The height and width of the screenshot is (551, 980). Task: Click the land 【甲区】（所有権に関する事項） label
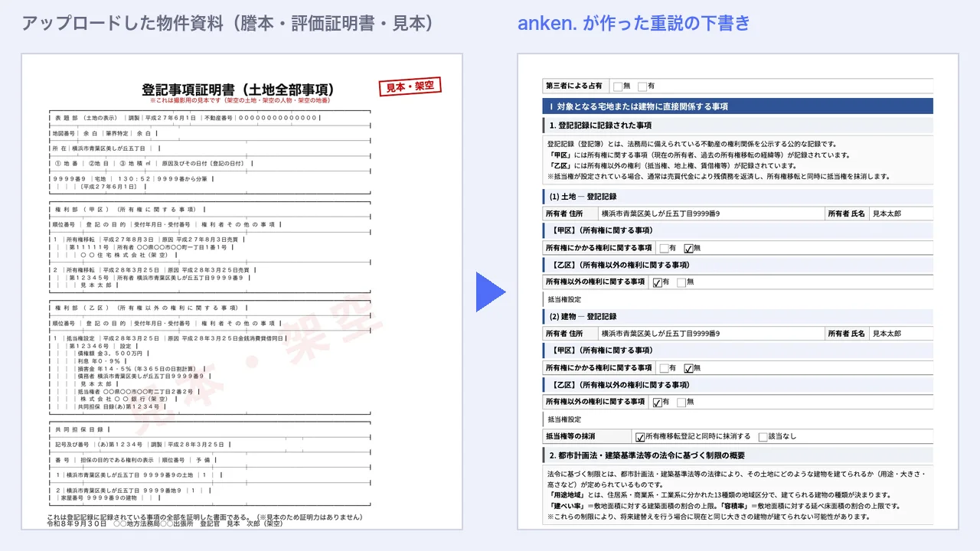[x=601, y=230]
